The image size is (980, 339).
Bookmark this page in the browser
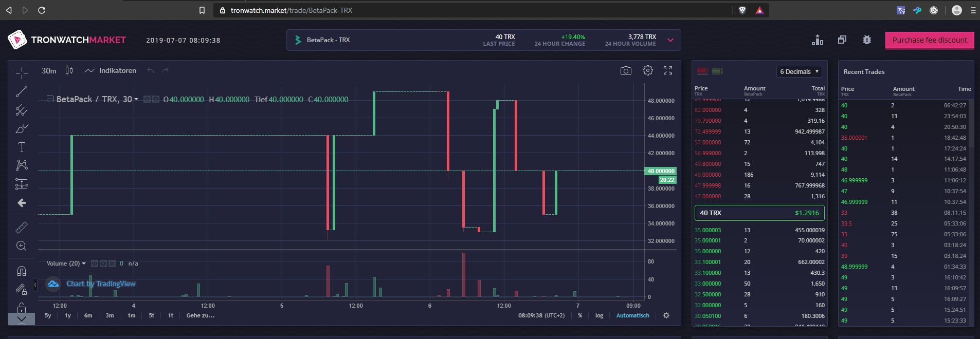(202, 10)
